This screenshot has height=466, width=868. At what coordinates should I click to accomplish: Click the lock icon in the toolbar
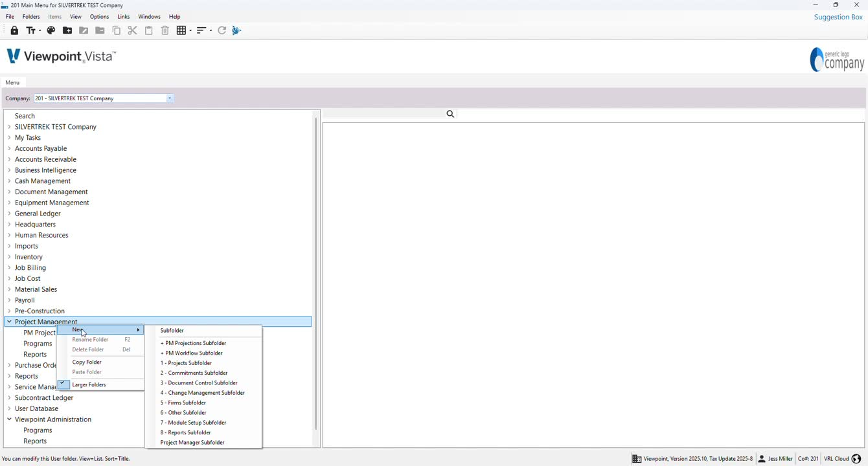14,30
